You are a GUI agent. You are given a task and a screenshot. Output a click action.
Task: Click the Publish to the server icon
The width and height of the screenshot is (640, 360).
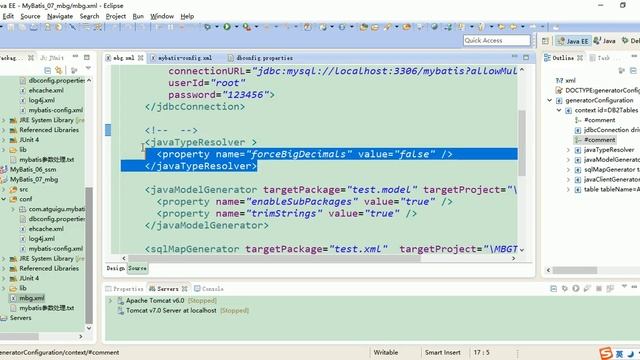pyautogui.click(x=610, y=288)
